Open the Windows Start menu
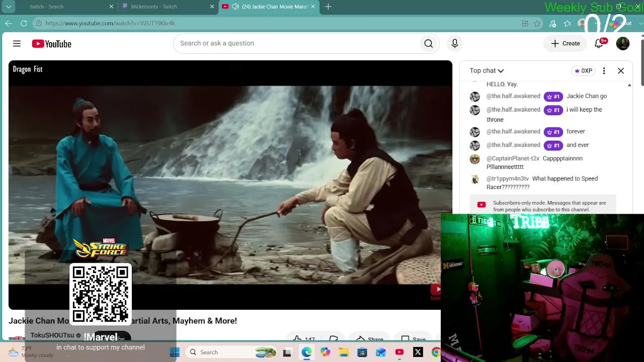Screen dimensions: 644x362 175,352
